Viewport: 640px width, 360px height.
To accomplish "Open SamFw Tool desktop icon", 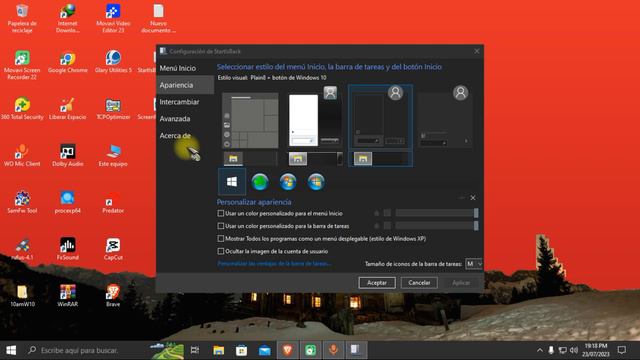I will click(22, 202).
